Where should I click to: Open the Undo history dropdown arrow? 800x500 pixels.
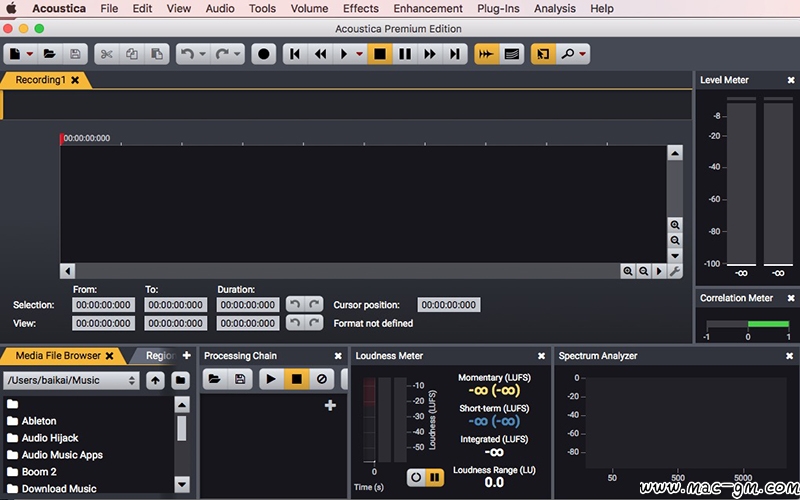[x=203, y=54]
